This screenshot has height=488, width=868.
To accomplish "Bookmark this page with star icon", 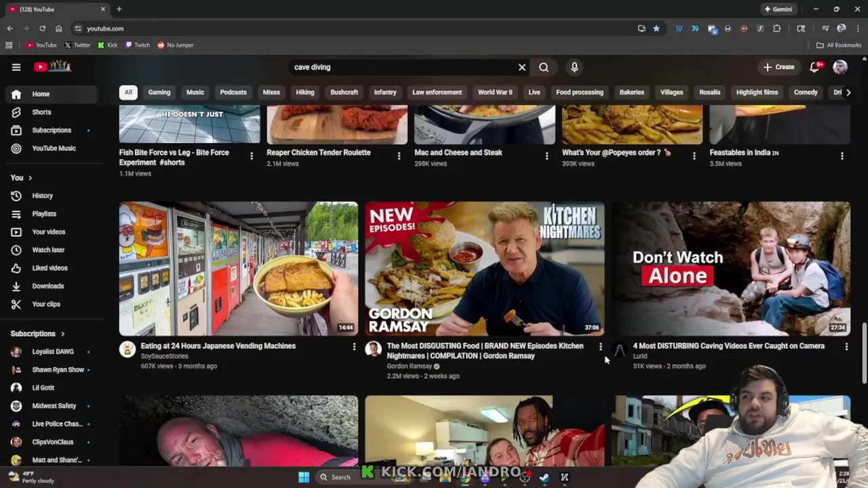I will click(x=656, y=28).
